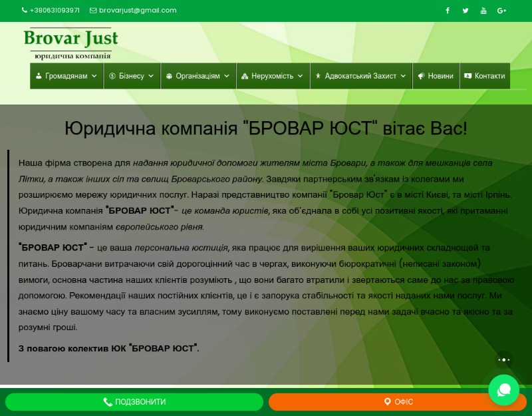The width and height of the screenshot is (532, 416).
Task: Expand the chevron next to Бізнесу
Action: point(151,76)
